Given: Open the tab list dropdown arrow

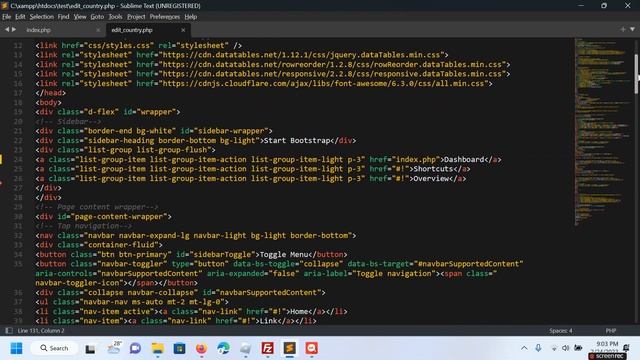Looking at the screenshot, I should point(632,29).
